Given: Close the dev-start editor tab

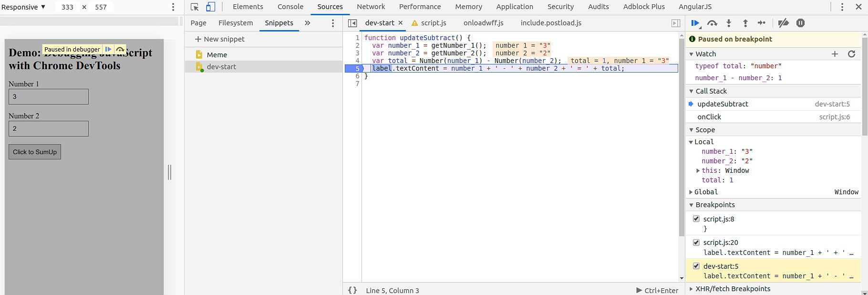Looking at the screenshot, I should click(x=401, y=23).
